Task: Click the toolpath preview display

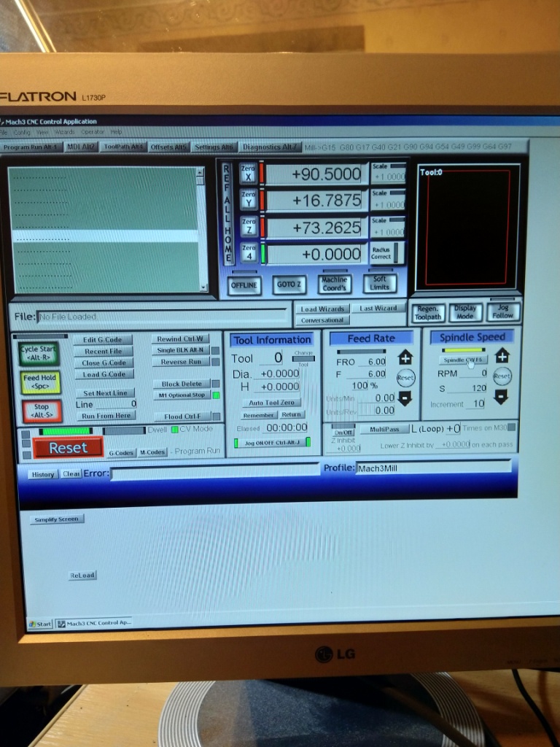Action: pos(467,227)
